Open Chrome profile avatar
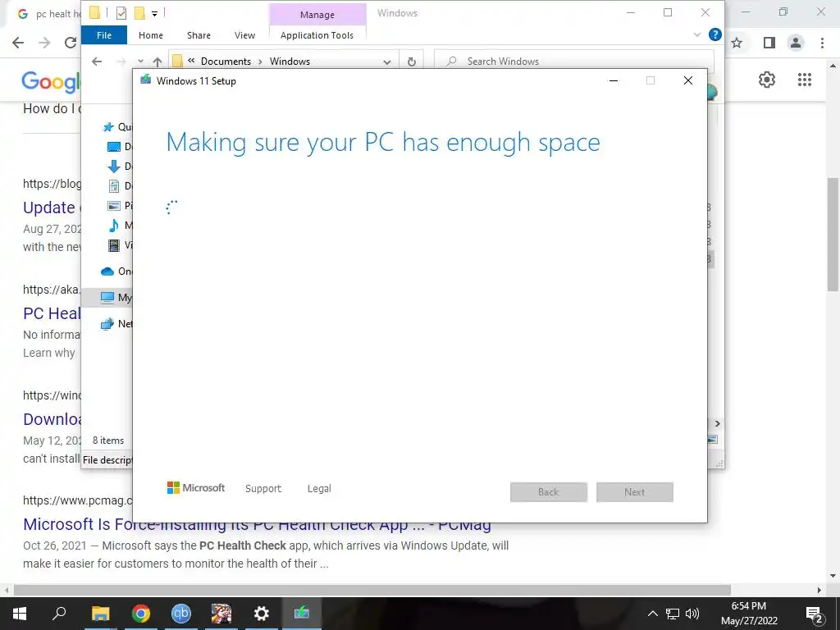 (x=796, y=43)
